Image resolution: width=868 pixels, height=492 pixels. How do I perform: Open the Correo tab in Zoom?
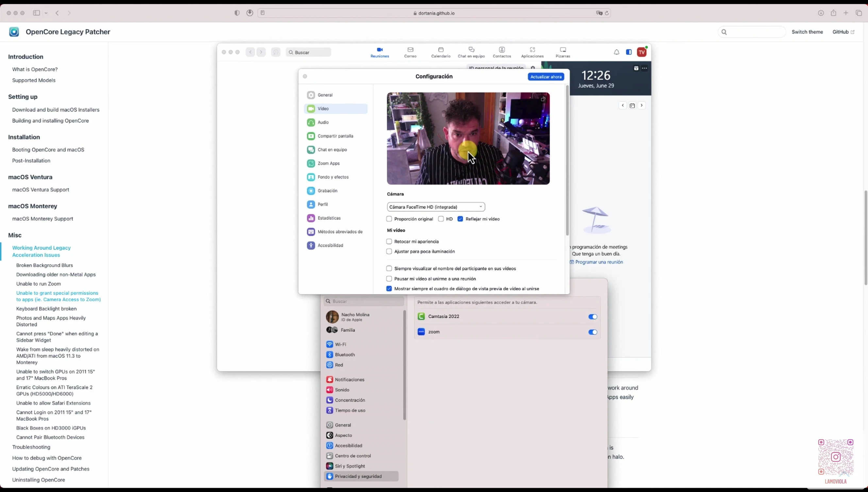pos(410,52)
